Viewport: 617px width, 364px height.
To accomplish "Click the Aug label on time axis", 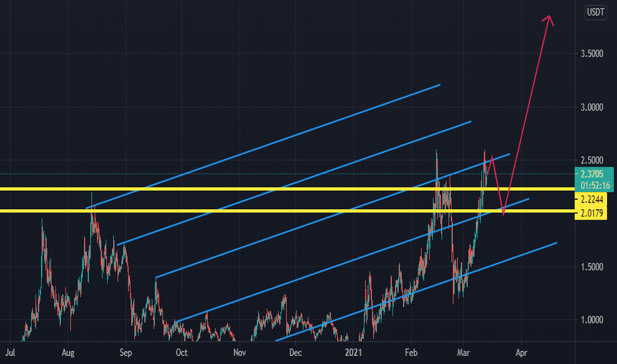I will click(68, 353).
